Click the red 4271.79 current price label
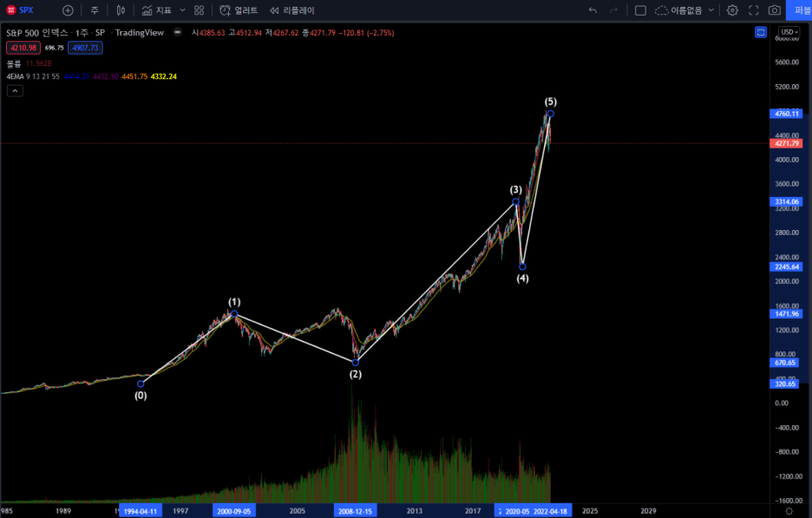 click(786, 143)
